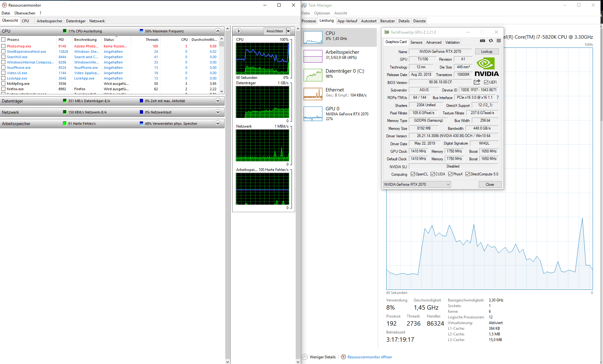Toggle the DirectCompute 5.0 checkbox
Screen dimensions: 603x364
coord(468,174)
